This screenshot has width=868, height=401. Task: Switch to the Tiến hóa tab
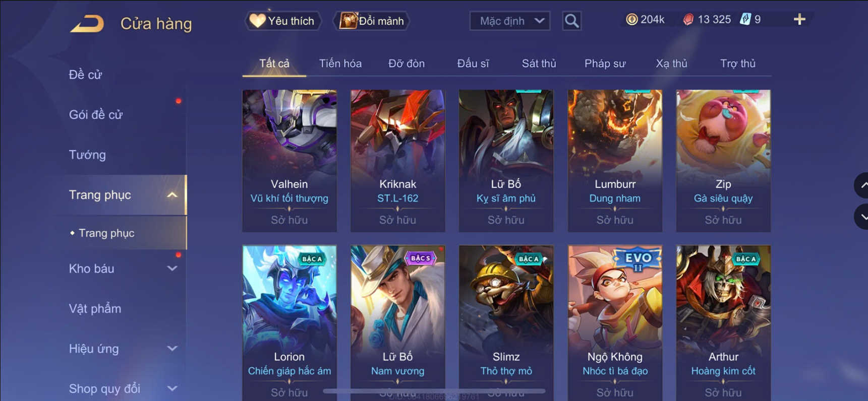click(x=340, y=63)
